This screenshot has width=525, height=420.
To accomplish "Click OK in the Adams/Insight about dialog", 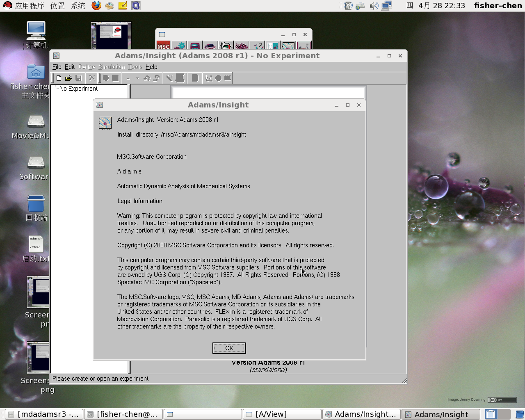I will click(x=229, y=348).
